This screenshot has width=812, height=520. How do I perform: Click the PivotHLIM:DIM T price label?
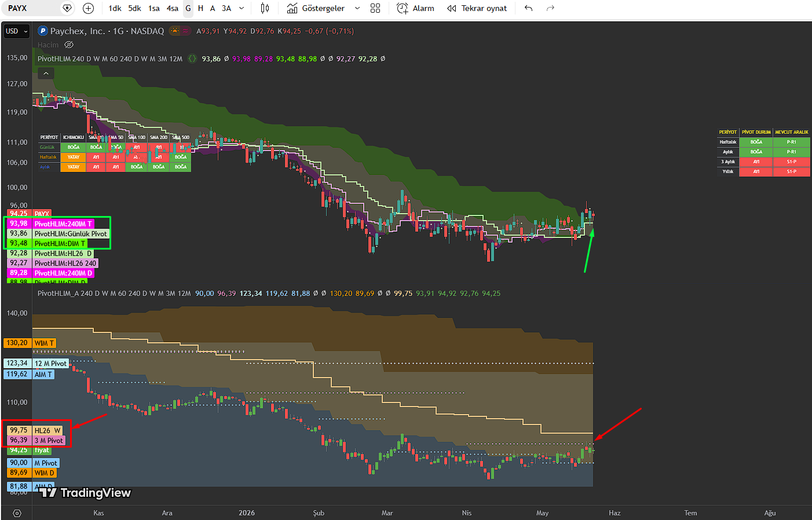pyautogui.click(x=47, y=243)
